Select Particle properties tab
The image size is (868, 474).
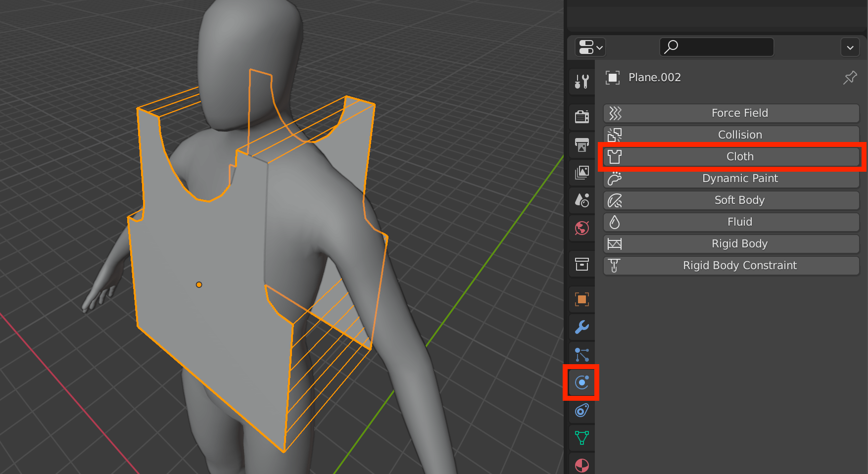coord(581,354)
